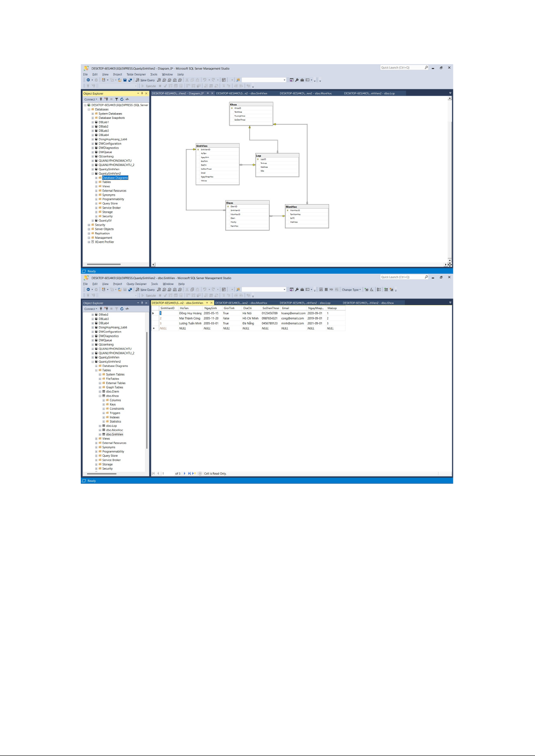Select the row header of Mai Thành Công
Viewport: 535px width, 756px height.
(x=153, y=318)
